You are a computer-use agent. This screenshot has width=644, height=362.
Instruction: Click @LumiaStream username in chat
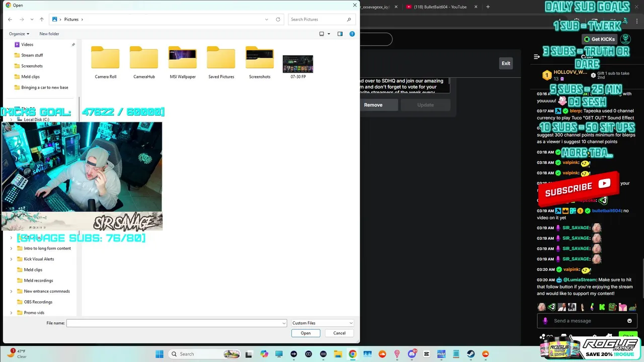point(580,280)
